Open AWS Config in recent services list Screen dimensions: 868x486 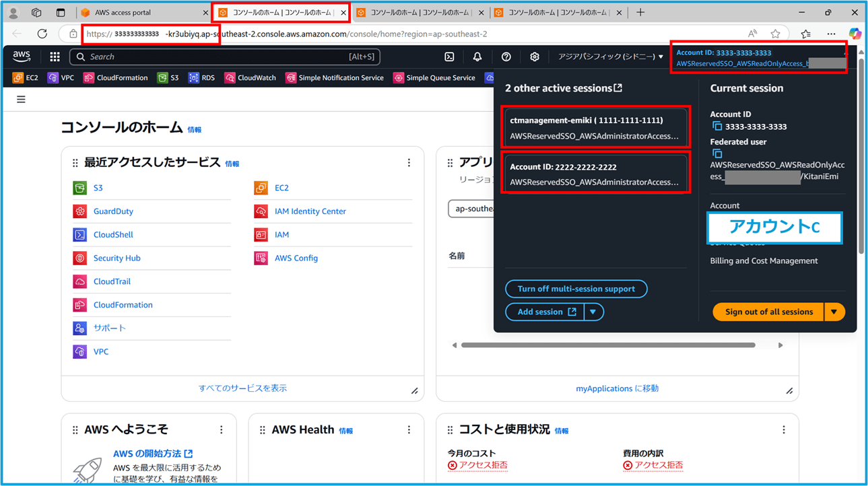(x=296, y=258)
